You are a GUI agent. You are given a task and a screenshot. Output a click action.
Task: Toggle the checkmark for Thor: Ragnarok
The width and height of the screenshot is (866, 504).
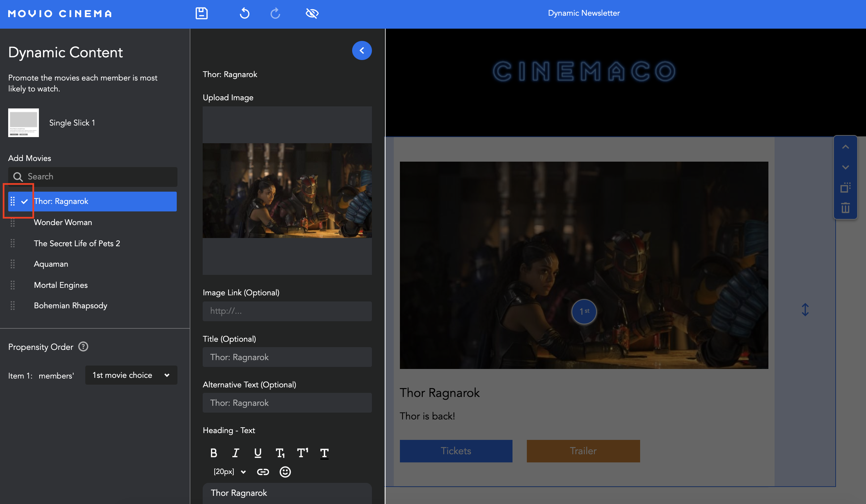coord(25,202)
